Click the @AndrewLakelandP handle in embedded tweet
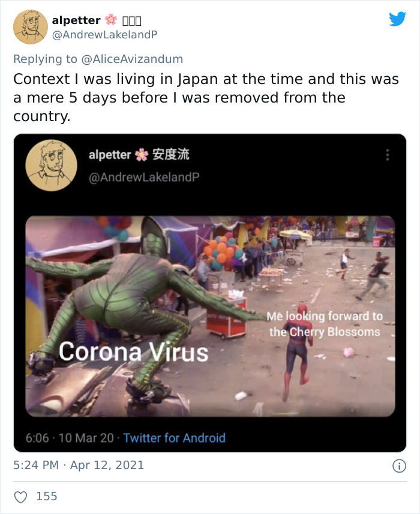420x514 pixels. pyautogui.click(x=144, y=177)
